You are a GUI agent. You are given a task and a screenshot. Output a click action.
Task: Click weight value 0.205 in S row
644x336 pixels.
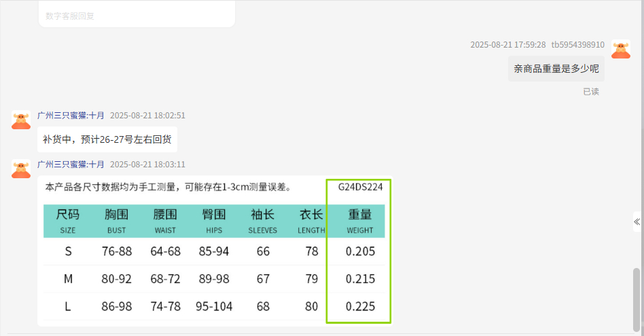pos(360,252)
